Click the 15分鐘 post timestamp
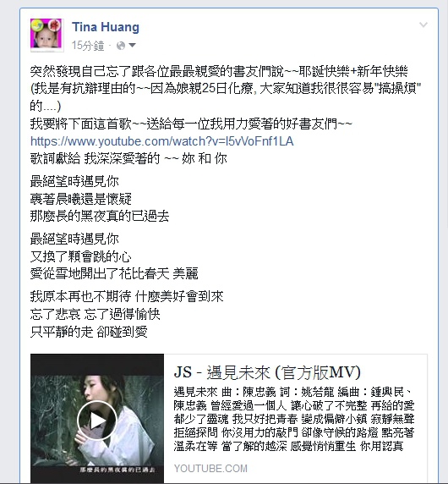The width and height of the screenshot is (448, 484). click(88, 46)
